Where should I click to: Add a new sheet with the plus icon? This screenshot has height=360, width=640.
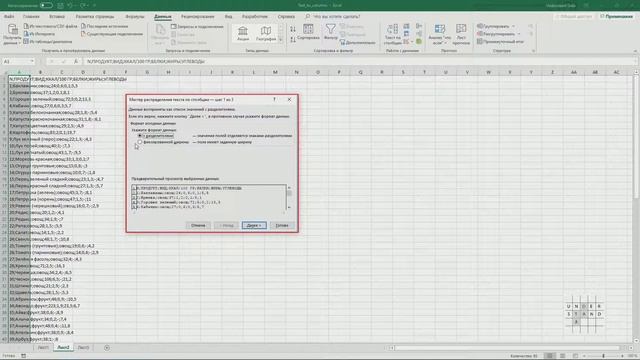(107, 348)
